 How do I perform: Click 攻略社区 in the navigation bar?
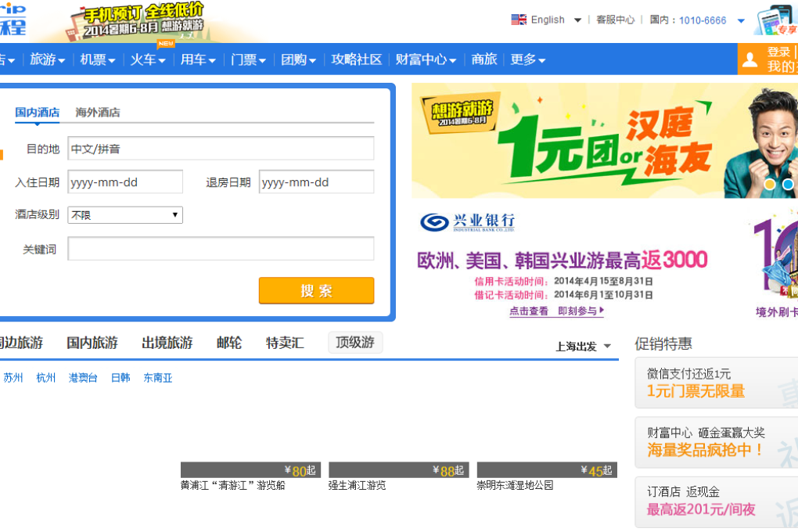(356, 59)
